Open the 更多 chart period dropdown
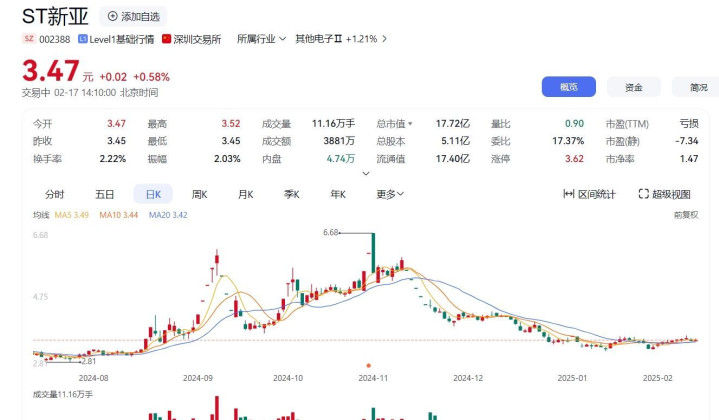 click(390, 194)
